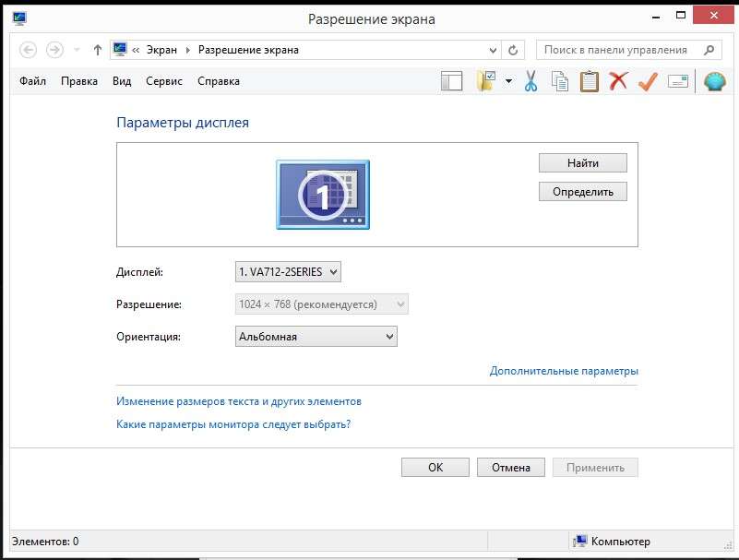Click the shell globe toolbar icon
Viewport: 739px width, 560px height.
pos(714,81)
